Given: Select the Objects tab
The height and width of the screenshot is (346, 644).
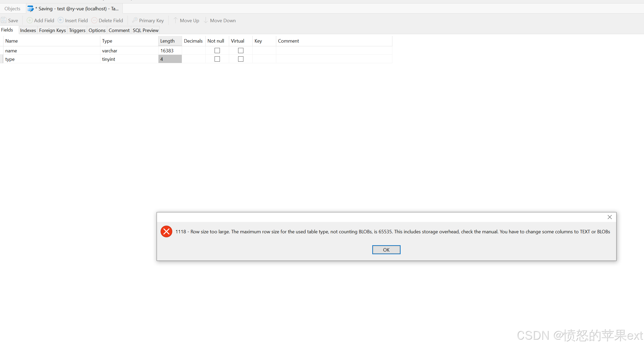Looking at the screenshot, I should [12, 9].
